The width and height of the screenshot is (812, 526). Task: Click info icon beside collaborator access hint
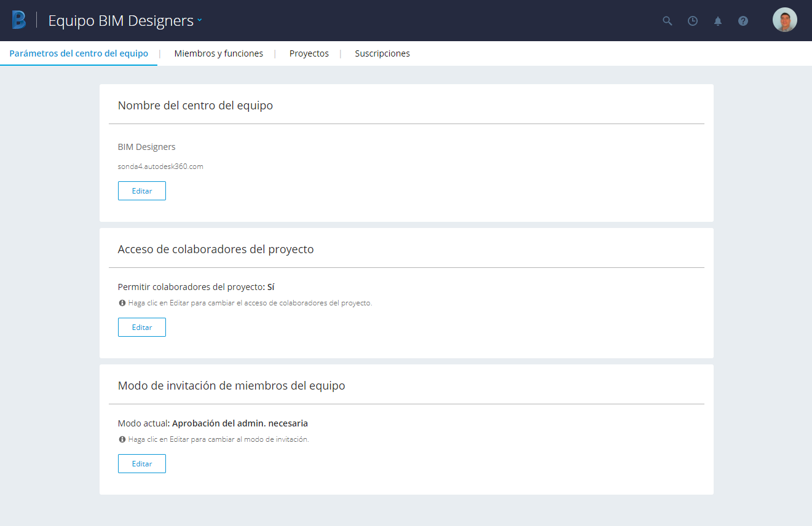[x=122, y=303]
